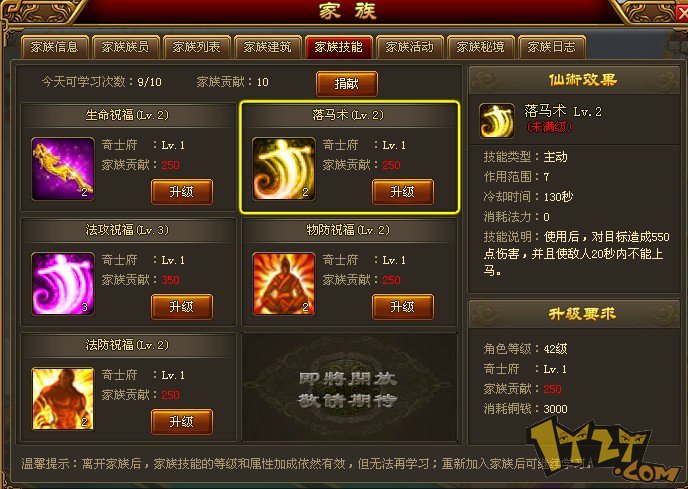Click the 捐献 donate button

point(347,83)
